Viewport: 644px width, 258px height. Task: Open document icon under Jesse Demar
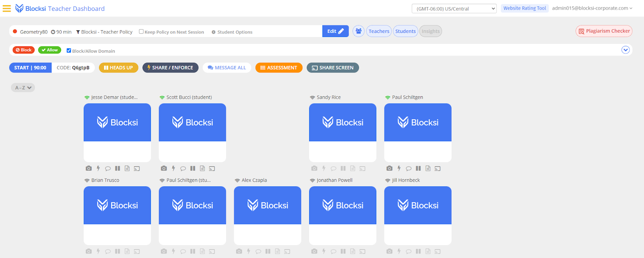127,168
